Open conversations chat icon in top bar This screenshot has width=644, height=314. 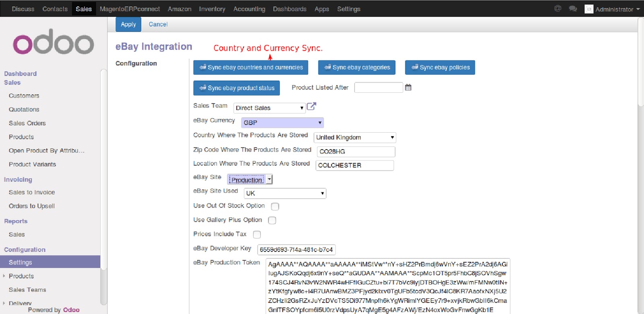[573, 9]
